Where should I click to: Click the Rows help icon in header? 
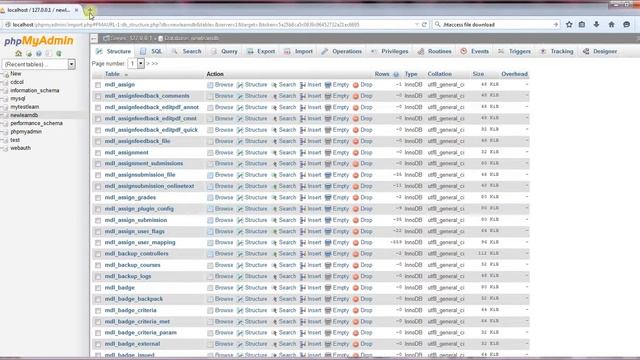coord(396,74)
